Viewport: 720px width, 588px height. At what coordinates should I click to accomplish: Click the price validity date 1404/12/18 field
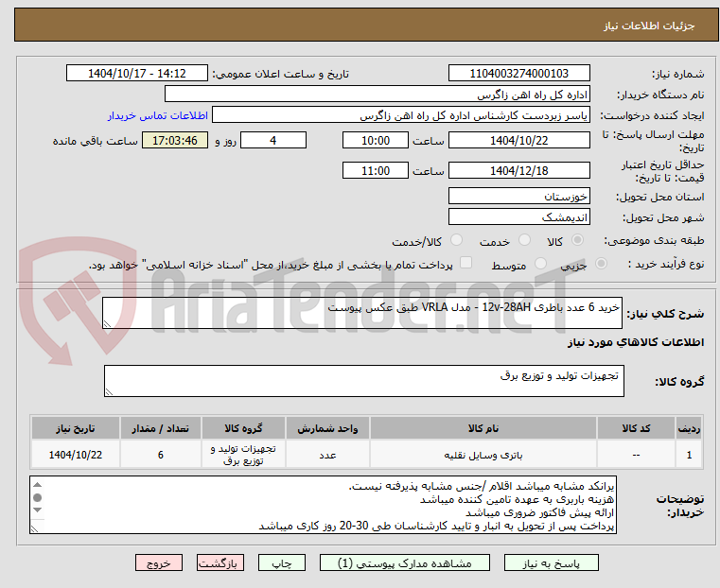tap(518, 170)
